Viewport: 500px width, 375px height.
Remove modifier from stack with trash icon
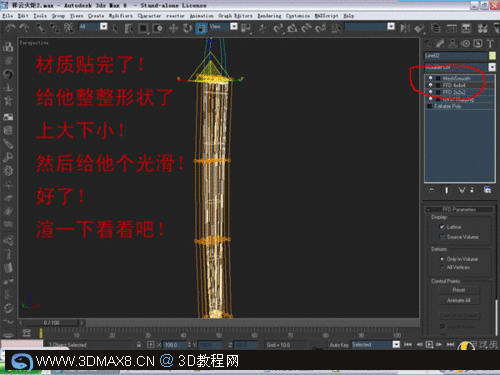472,190
